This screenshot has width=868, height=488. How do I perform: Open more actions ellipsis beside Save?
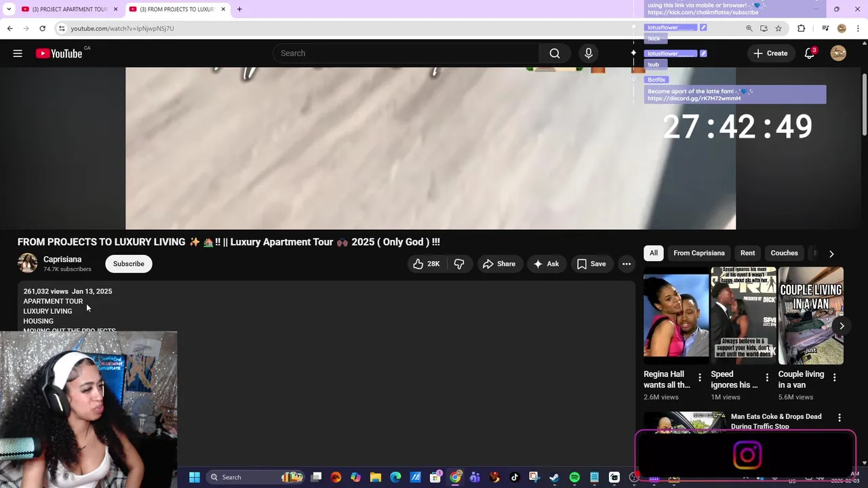pos(627,264)
